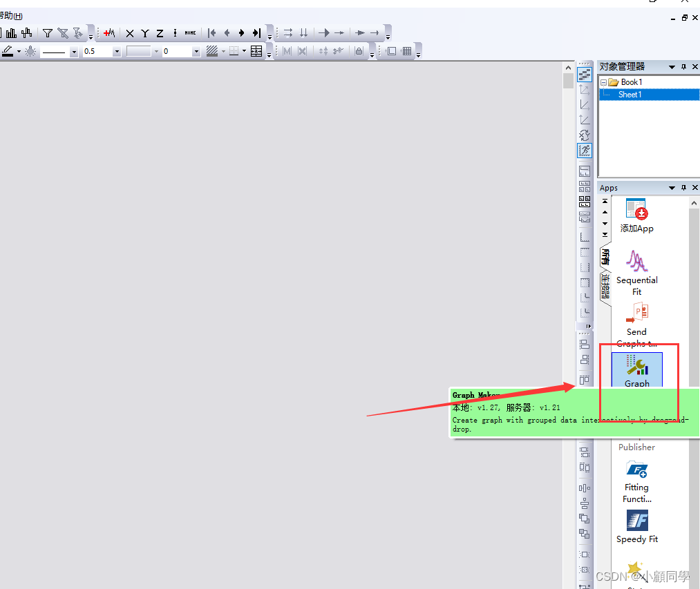
Task: Open the cell border style dropdown arrow
Action: pyautogui.click(x=244, y=51)
